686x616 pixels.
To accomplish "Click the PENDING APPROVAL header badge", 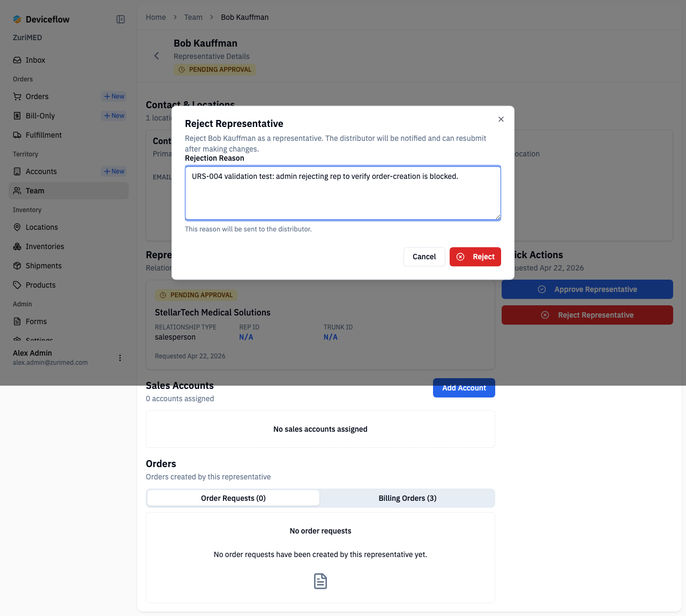I will [215, 70].
